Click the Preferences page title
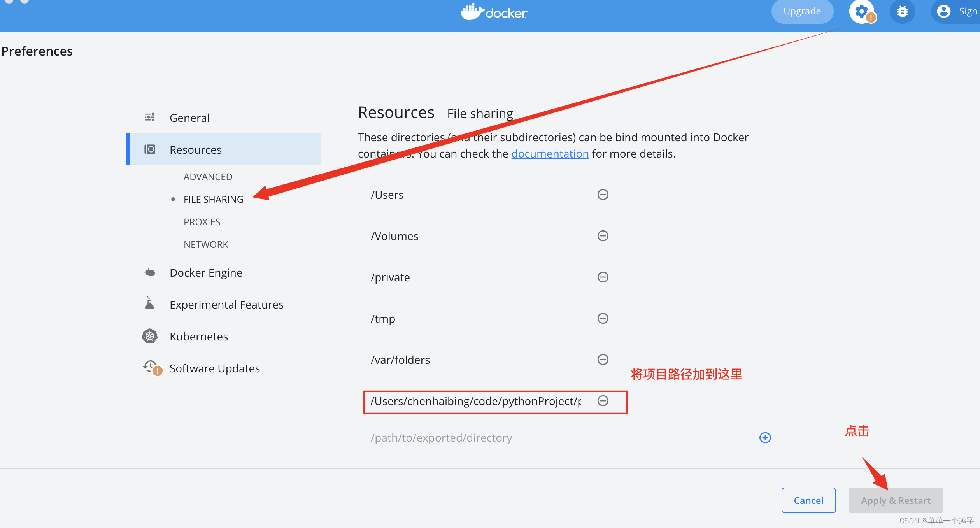980x528 pixels. click(x=37, y=51)
